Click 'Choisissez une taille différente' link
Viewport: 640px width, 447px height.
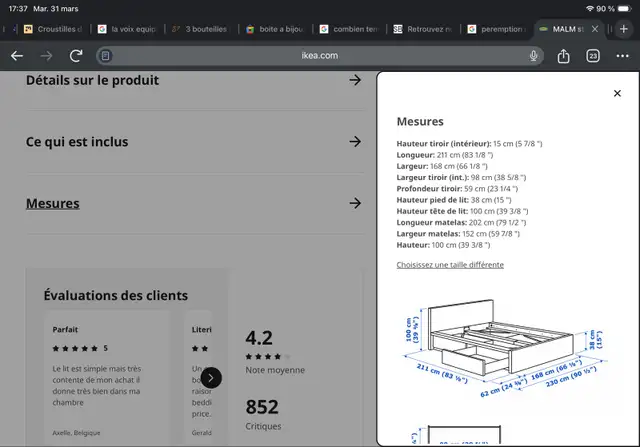pos(450,265)
